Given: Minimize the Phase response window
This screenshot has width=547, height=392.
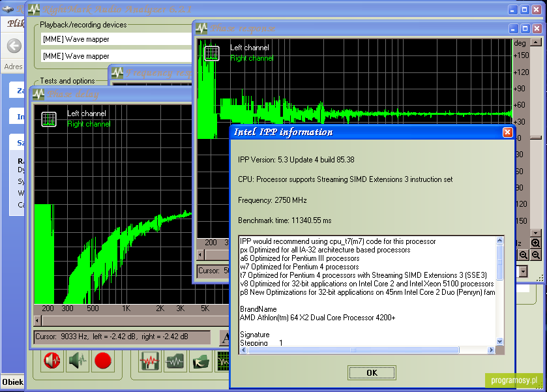Looking at the screenshot, I should pyautogui.click(x=513, y=29).
